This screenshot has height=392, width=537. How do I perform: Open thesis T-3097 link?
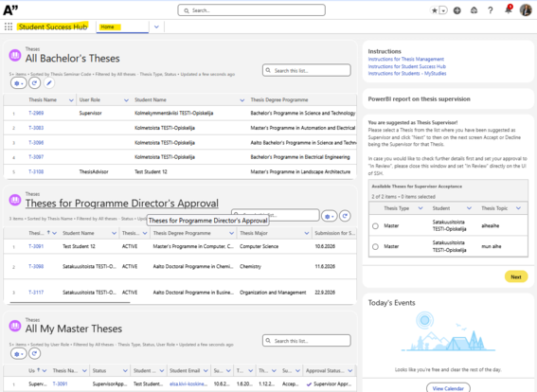point(36,157)
